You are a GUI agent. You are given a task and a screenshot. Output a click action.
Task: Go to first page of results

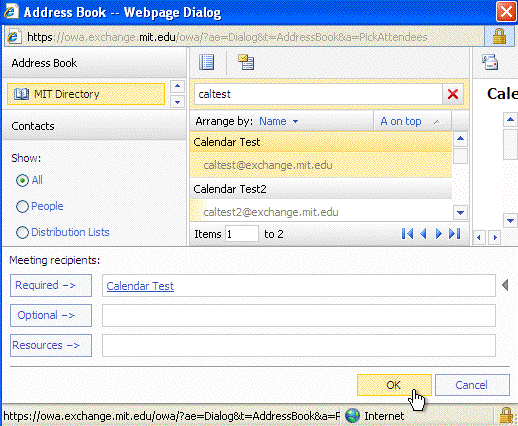click(x=407, y=234)
